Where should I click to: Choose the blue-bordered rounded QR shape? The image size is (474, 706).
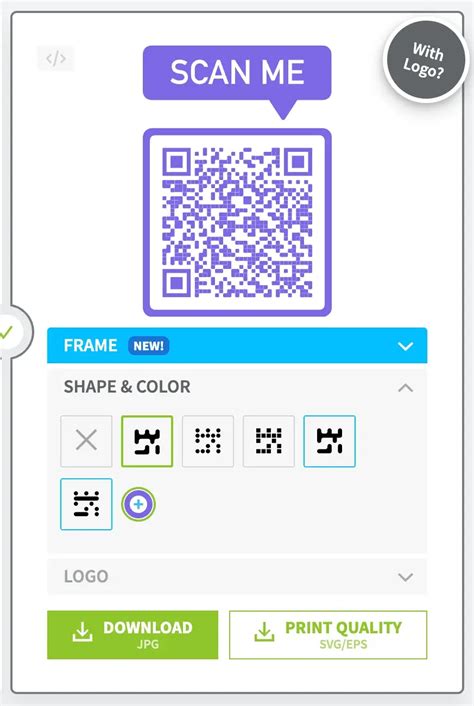(x=330, y=441)
